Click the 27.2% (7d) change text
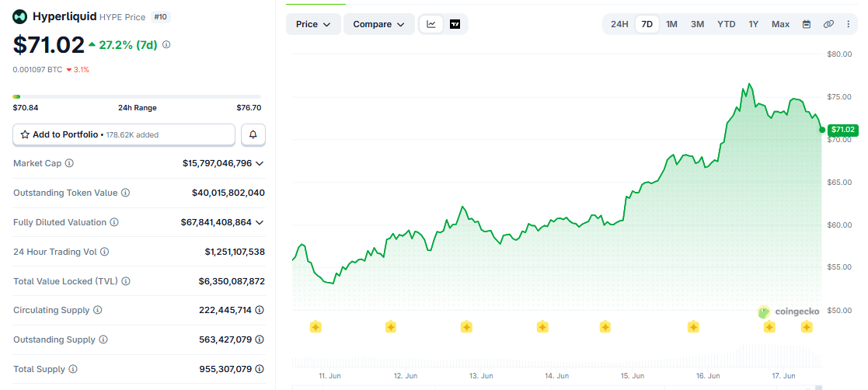 pos(128,45)
